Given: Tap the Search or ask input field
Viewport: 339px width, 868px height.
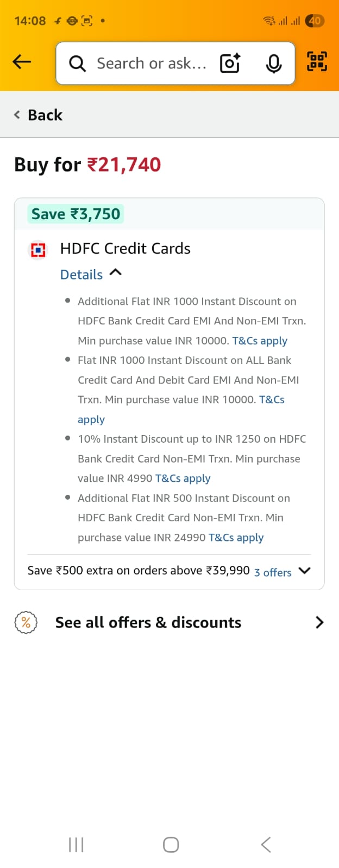Looking at the screenshot, I should (x=151, y=63).
